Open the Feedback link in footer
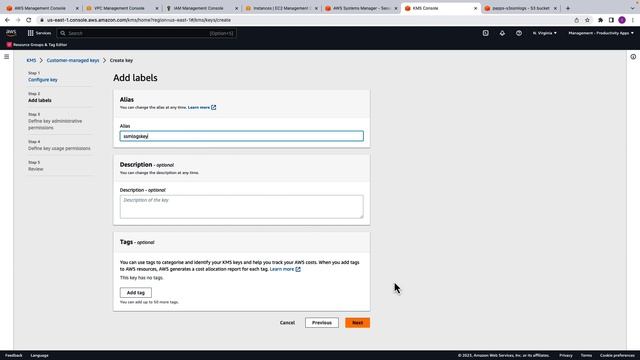The height and width of the screenshot is (360, 640). point(14,356)
